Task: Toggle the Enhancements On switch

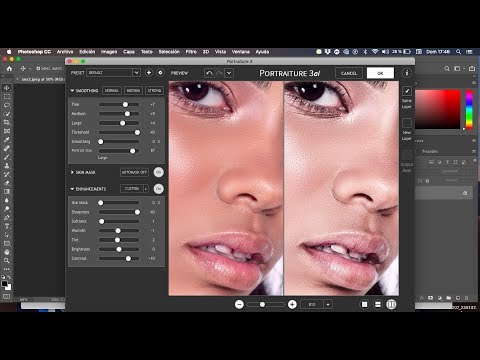Action: coord(159,189)
